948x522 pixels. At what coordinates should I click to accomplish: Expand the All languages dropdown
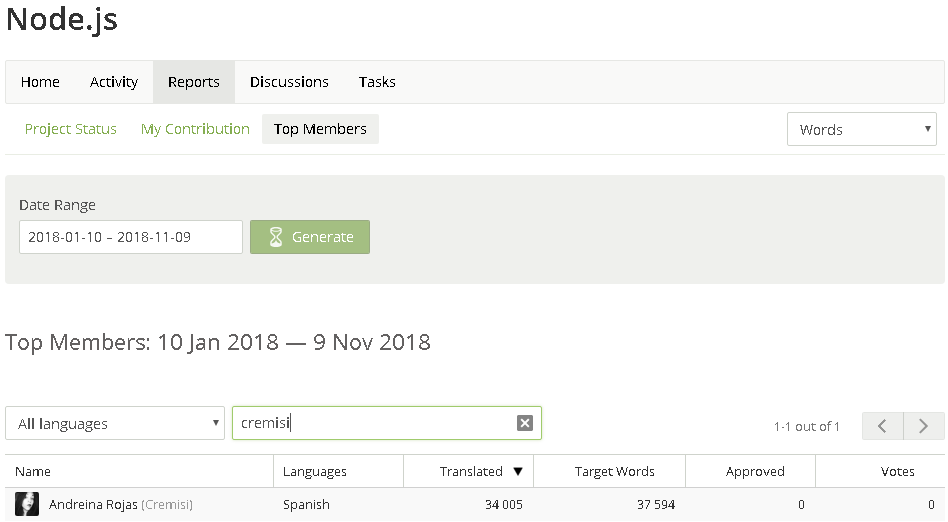coord(115,423)
